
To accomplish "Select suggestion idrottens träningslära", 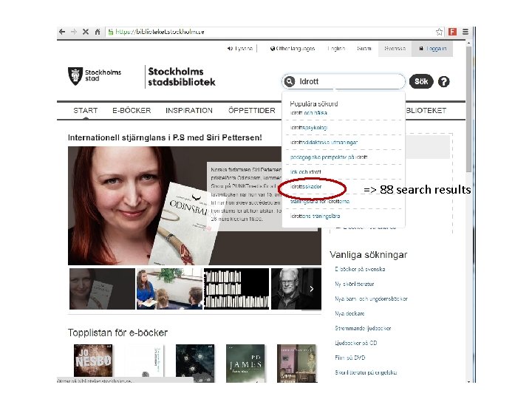I will (316, 216).
